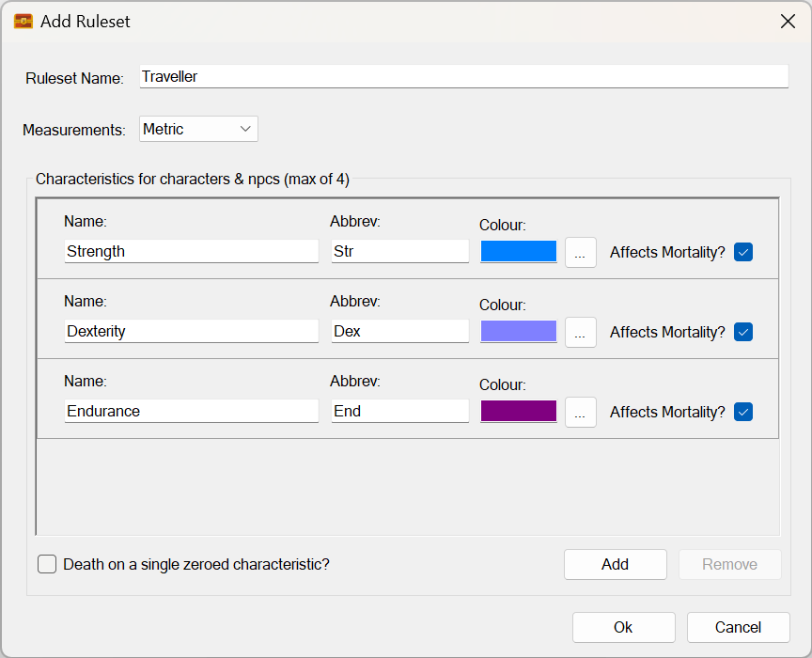Uncheck Affects Mortality for Endurance
This screenshot has width=812, height=658.
tap(743, 412)
